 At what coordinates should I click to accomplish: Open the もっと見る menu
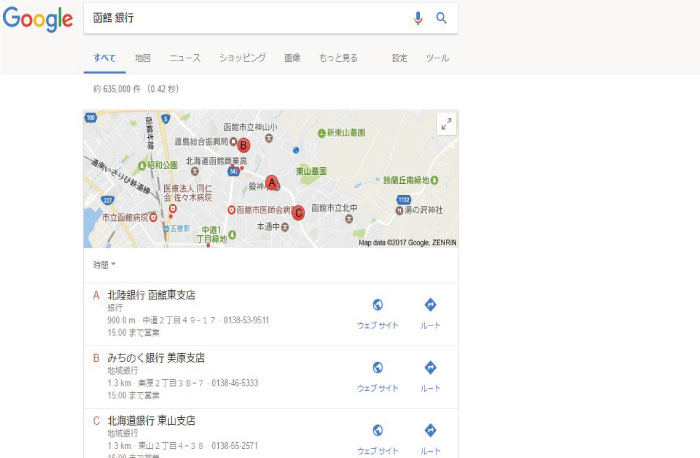338,58
